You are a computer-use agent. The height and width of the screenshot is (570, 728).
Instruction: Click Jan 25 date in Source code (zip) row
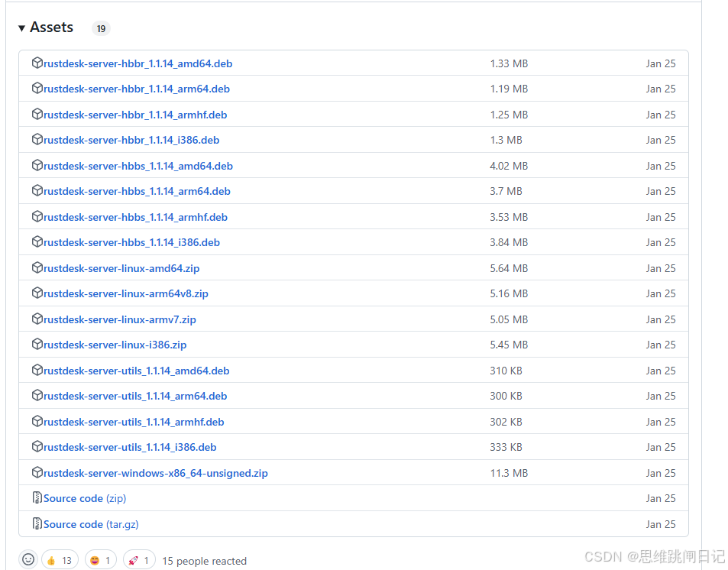coord(661,498)
